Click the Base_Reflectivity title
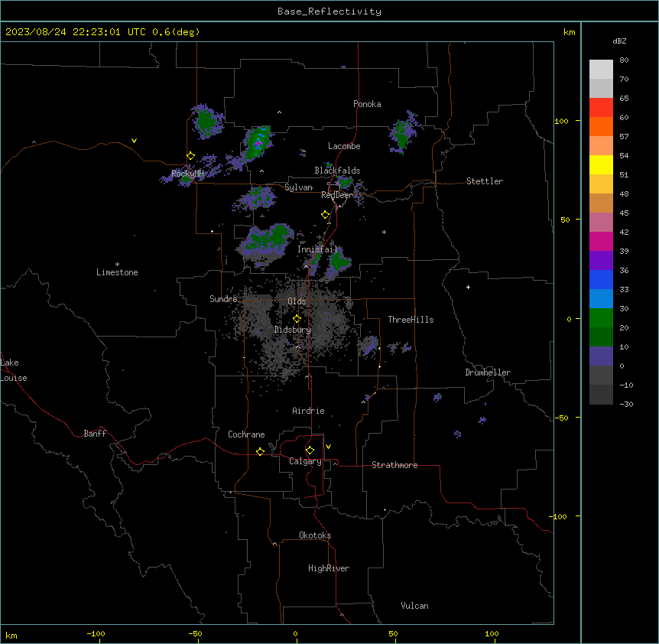 [x=329, y=11]
